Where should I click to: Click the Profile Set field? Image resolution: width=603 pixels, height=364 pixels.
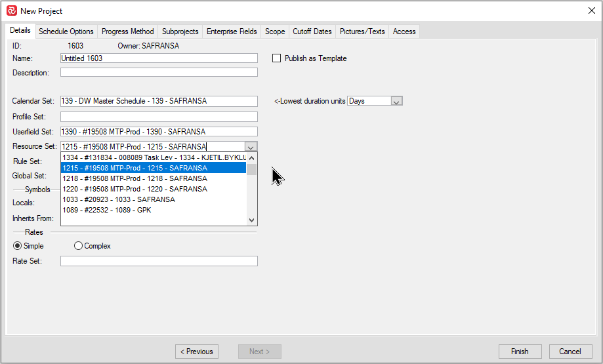(159, 117)
